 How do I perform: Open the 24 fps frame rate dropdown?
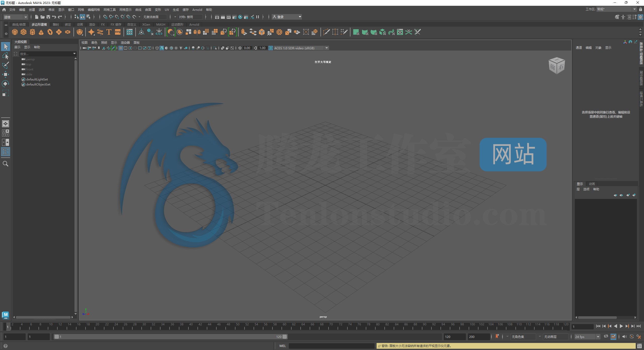click(587, 336)
